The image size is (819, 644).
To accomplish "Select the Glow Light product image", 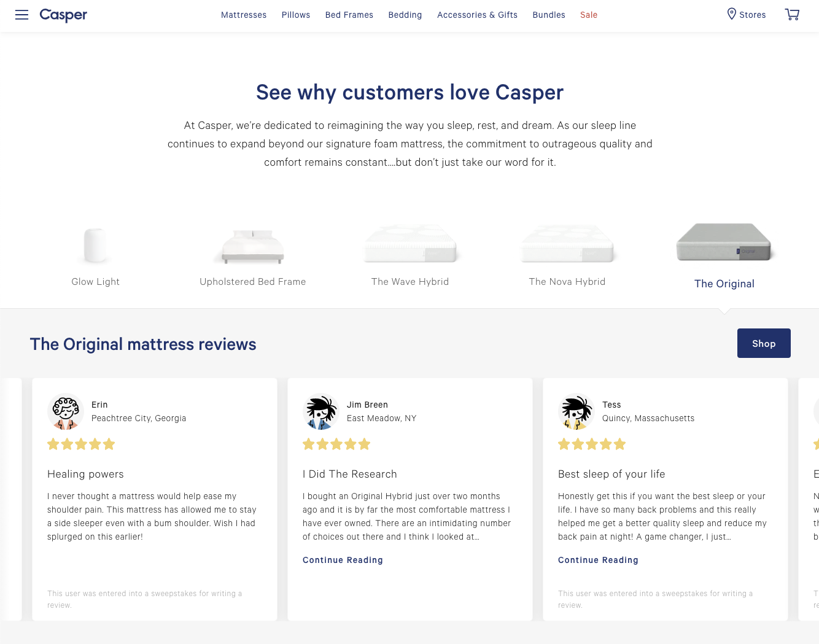I will coord(96,245).
